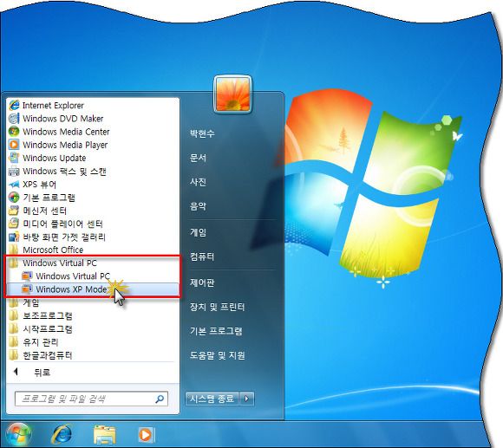
Task: Open Internet Explorer from the taskbar
Action: (x=62, y=434)
